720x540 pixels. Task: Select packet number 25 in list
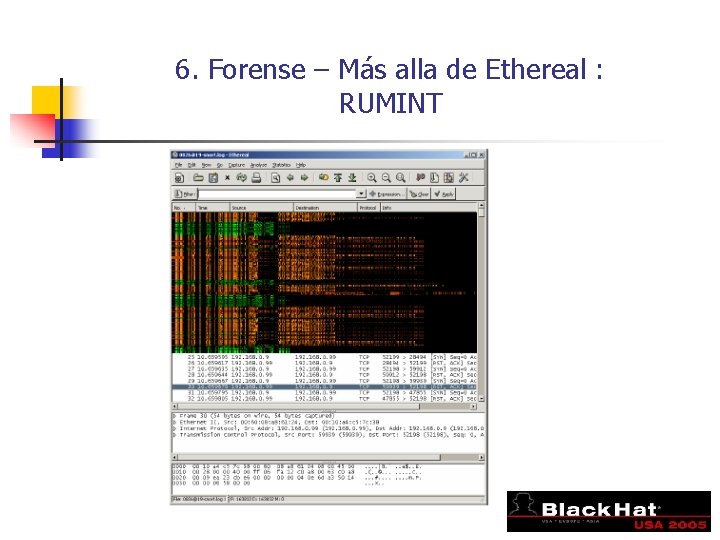point(325,357)
